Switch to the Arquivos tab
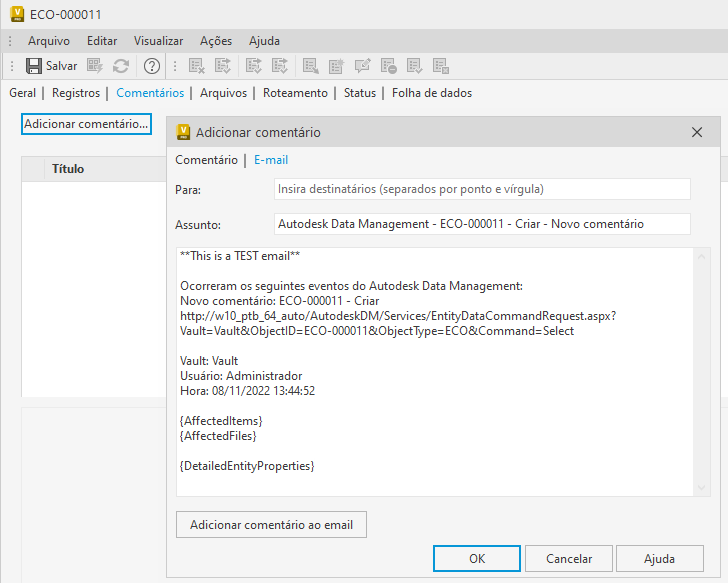 tap(223, 93)
